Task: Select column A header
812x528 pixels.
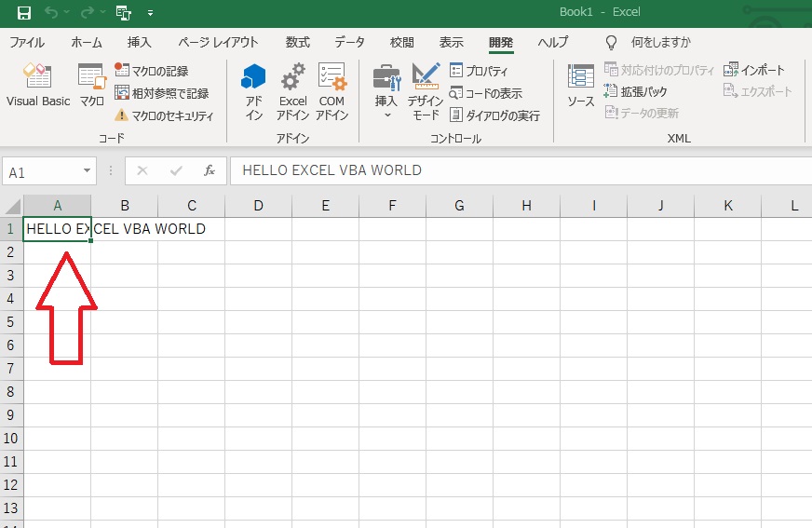Action: (58, 206)
